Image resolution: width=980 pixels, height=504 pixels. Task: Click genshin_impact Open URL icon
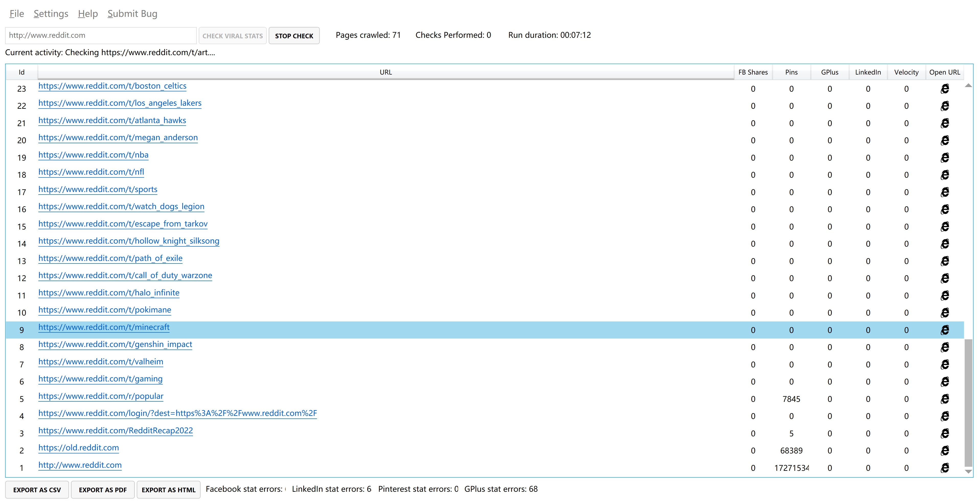(x=945, y=347)
